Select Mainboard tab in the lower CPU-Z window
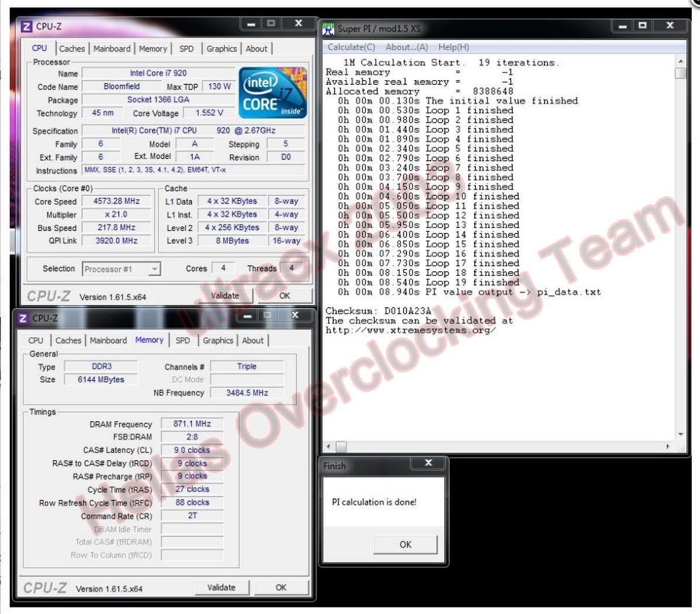The width and height of the screenshot is (700, 614). (108, 340)
